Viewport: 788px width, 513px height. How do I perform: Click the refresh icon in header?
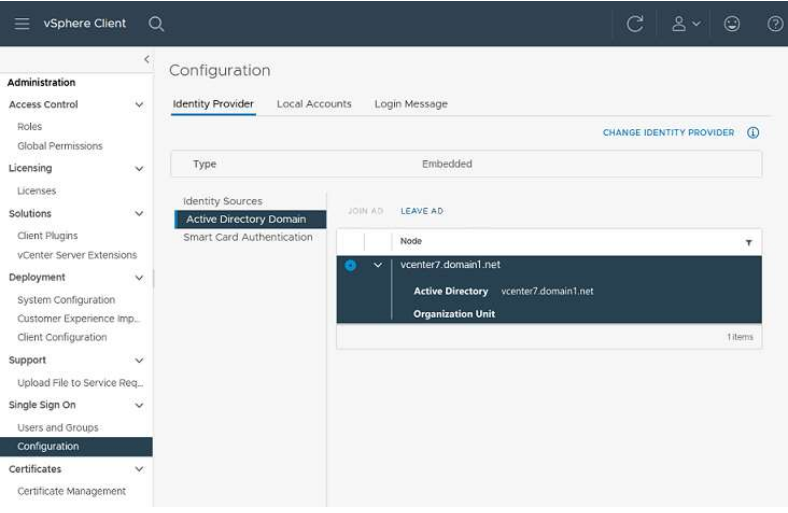click(x=634, y=24)
